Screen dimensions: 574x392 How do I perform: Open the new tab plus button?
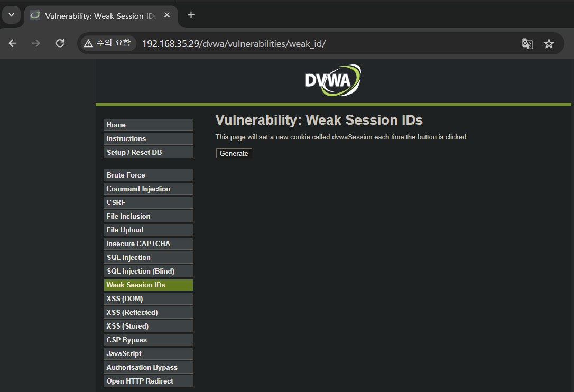click(x=191, y=15)
